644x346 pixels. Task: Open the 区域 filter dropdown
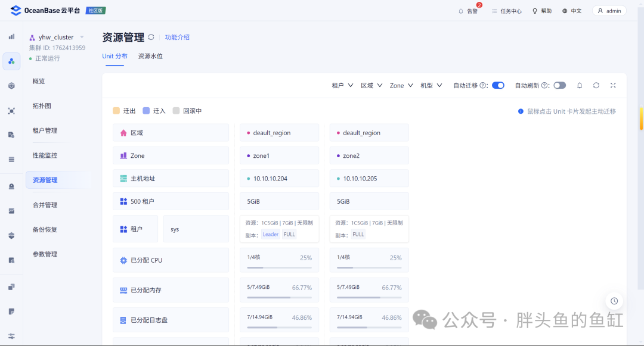point(371,85)
